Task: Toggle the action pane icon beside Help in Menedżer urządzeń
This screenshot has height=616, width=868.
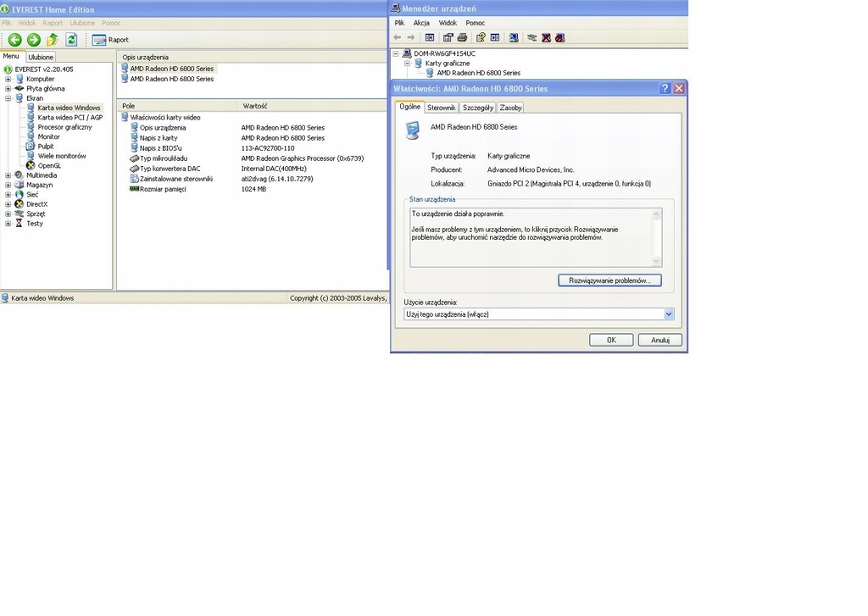Action: coord(495,37)
